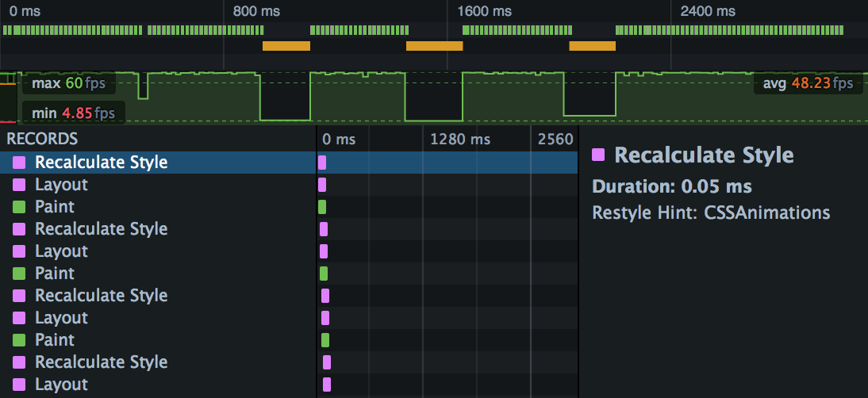Select the topmost Layout record
This screenshot has width=868, height=398.
tap(61, 185)
